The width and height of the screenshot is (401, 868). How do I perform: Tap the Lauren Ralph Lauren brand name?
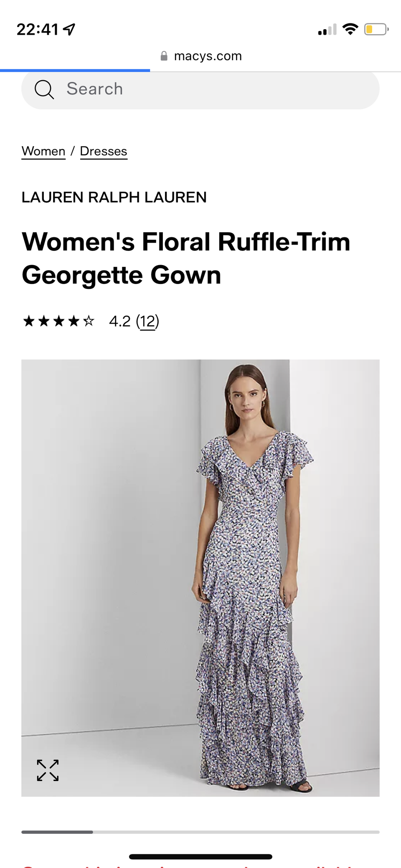click(114, 197)
